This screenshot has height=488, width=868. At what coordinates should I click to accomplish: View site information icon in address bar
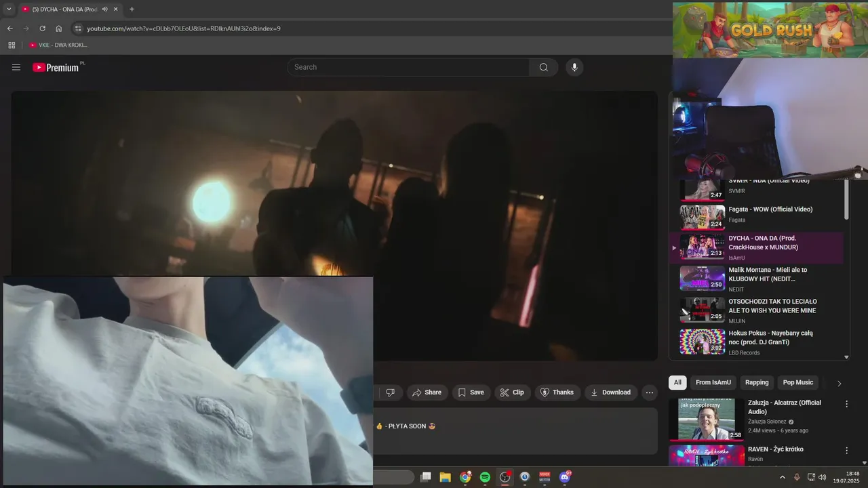point(78,28)
